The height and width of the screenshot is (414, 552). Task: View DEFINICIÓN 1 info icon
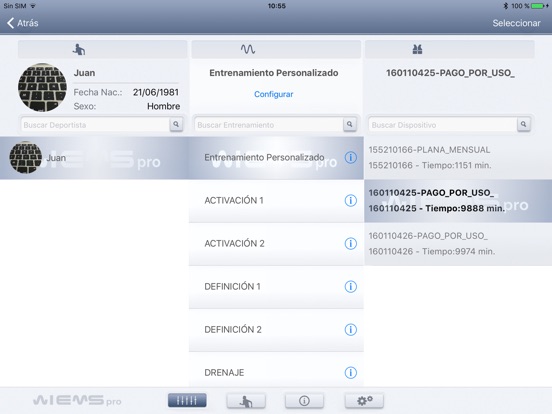(350, 287)
